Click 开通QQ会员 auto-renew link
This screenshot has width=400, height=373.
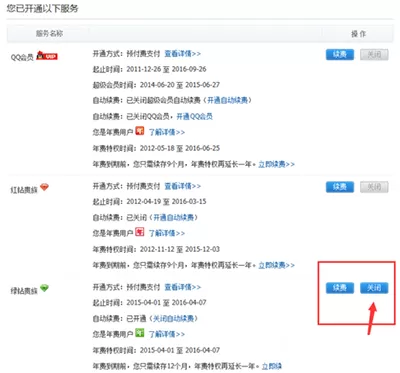click(194, 116)
